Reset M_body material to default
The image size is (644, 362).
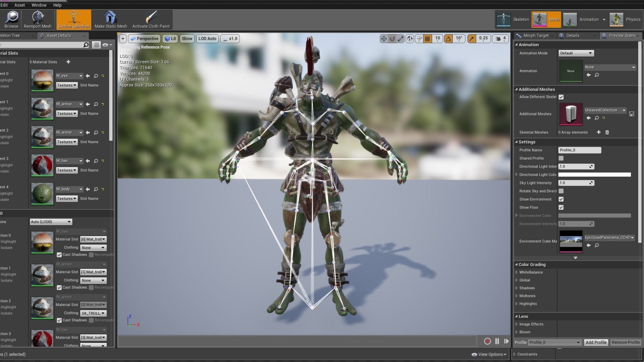[x=103, y=189]
